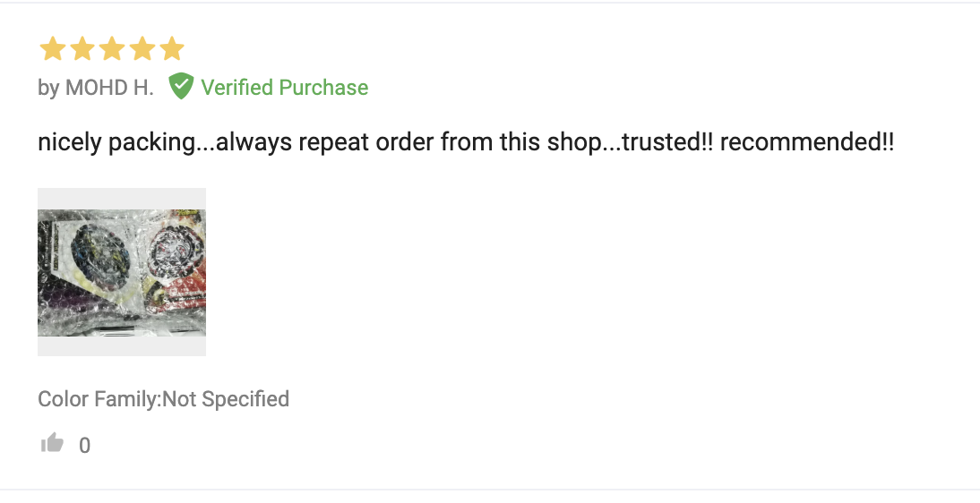Click the first rating star
Screen dimensions: 980x503
pos(53,48)
